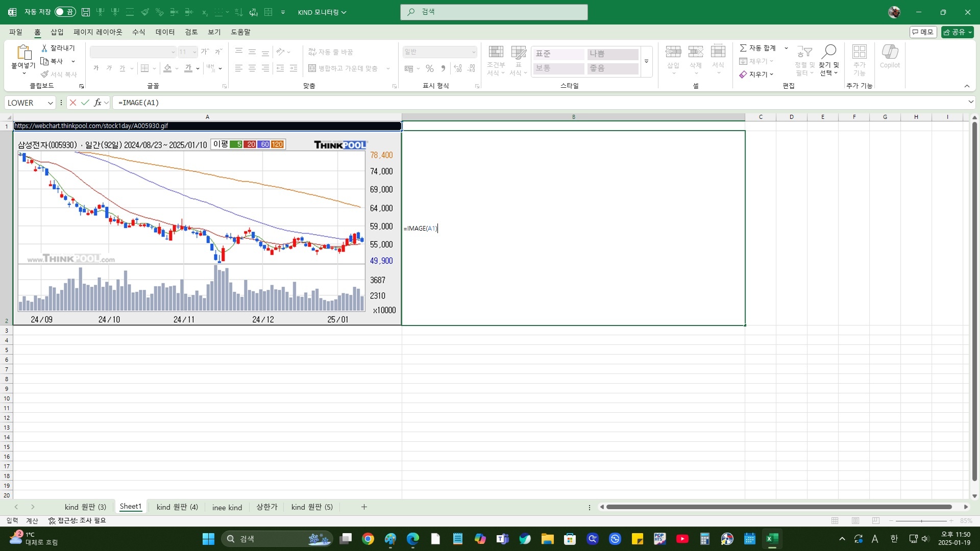Open the font name dropdown
This screenshot has width=980, height=551.
tap(173, 52)
